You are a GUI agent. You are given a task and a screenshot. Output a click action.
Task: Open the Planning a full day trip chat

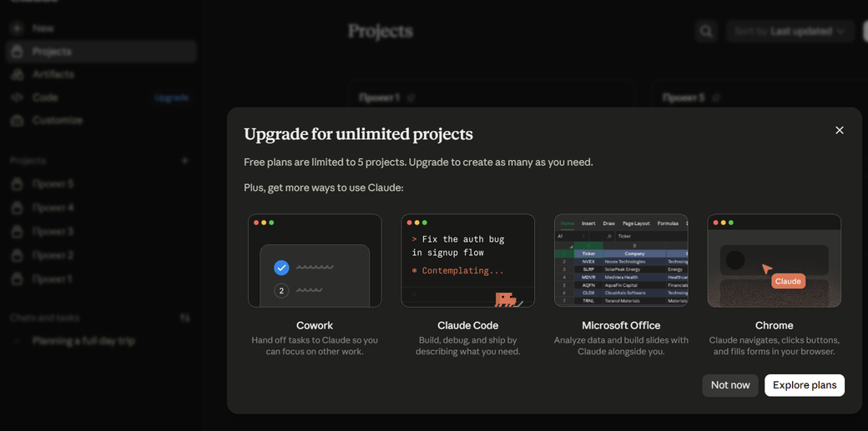pyautogui.click(x=83, y=341)
